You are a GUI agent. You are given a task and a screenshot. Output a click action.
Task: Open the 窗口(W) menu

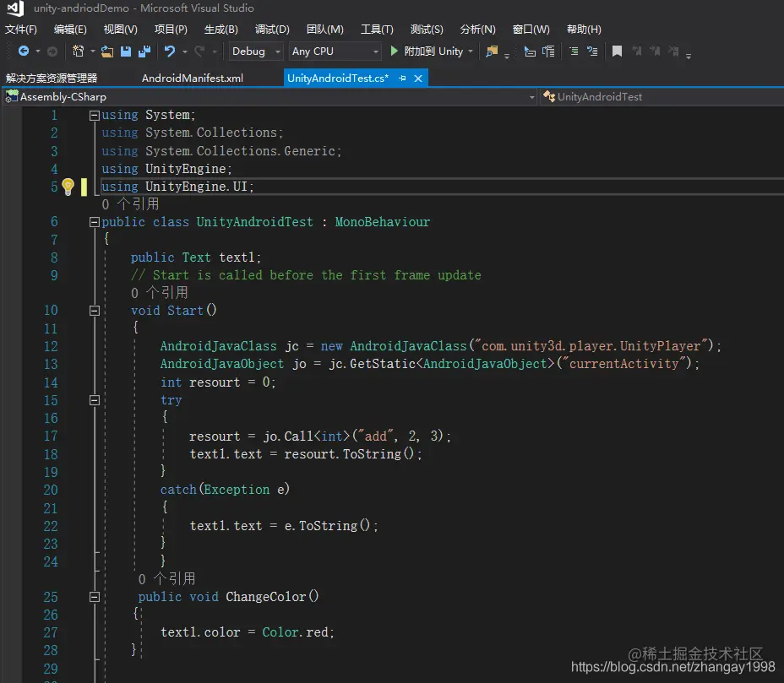click(531, 30)
